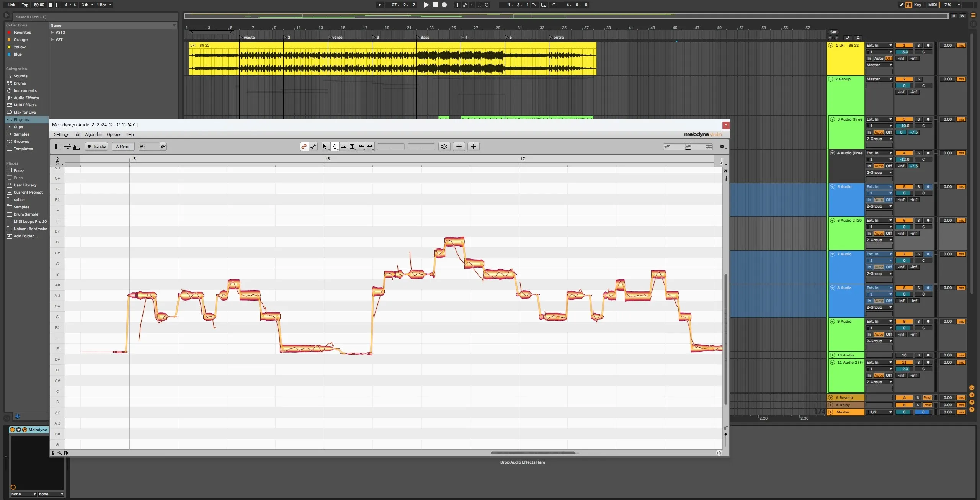Toggle the tempo link chain in Melodyne
Image resolution: width=980 pixels, height=500 pixels.
pyautogui.click(x=163, y=147)
